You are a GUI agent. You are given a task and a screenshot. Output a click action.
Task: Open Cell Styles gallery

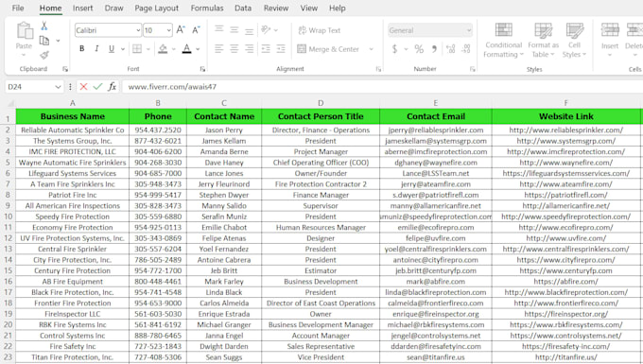coord(575,41)
